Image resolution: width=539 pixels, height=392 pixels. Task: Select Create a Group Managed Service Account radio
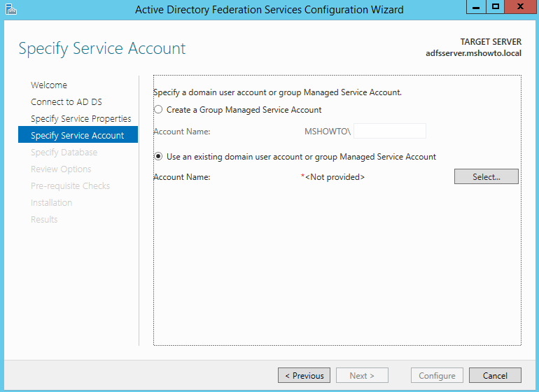158,110
